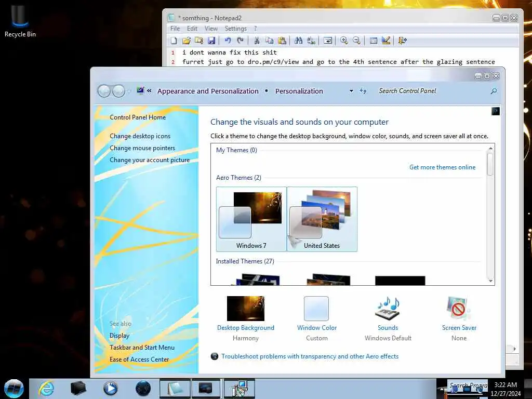Select the United States theme
This screenshot has height=399, width=532.
click(x=322, y=219)
